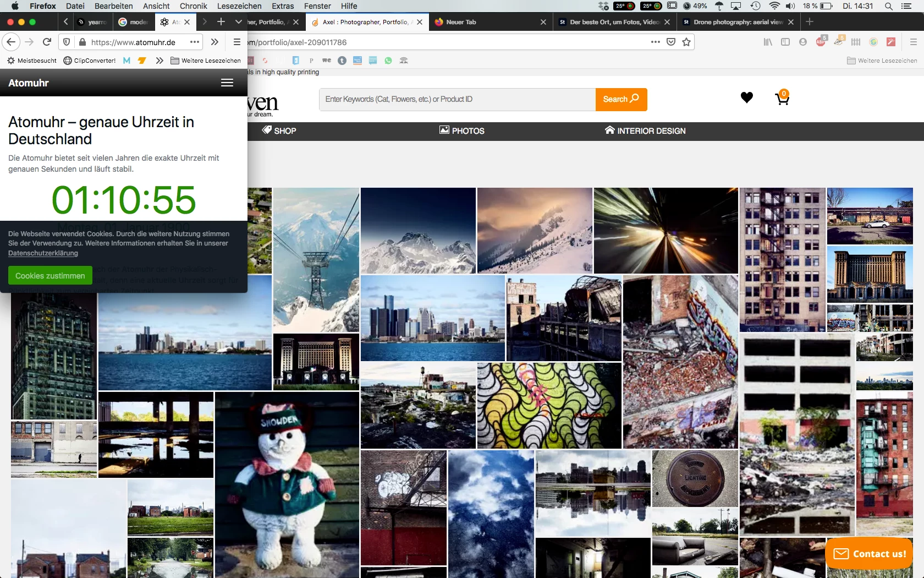The image size is (924, 578).
Task: Open the Meistbesucht bookmark folder
Action: coord(32,61)
